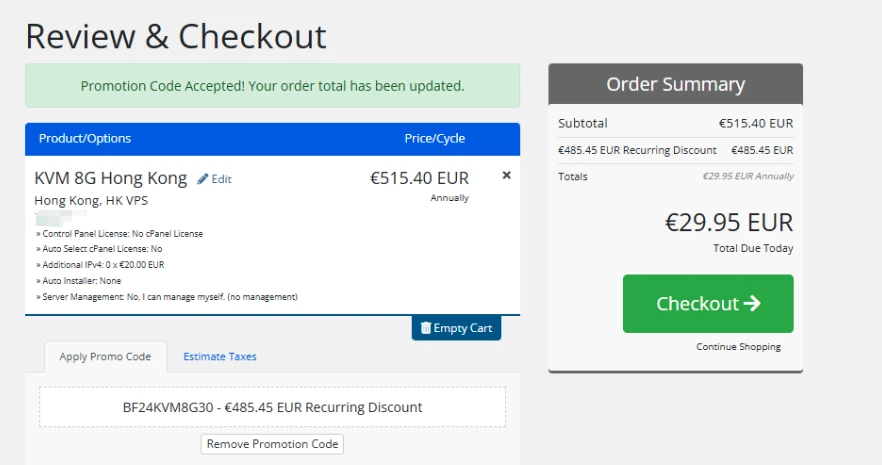Viewport: 882px width, 465px height.
Task: Click the Price/Cycle column header
Action: coord(434,138)
